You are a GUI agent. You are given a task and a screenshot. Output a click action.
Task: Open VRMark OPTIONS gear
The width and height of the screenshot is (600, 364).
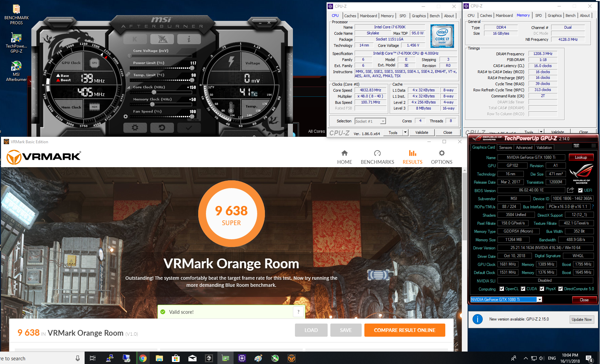pos(442,157)
